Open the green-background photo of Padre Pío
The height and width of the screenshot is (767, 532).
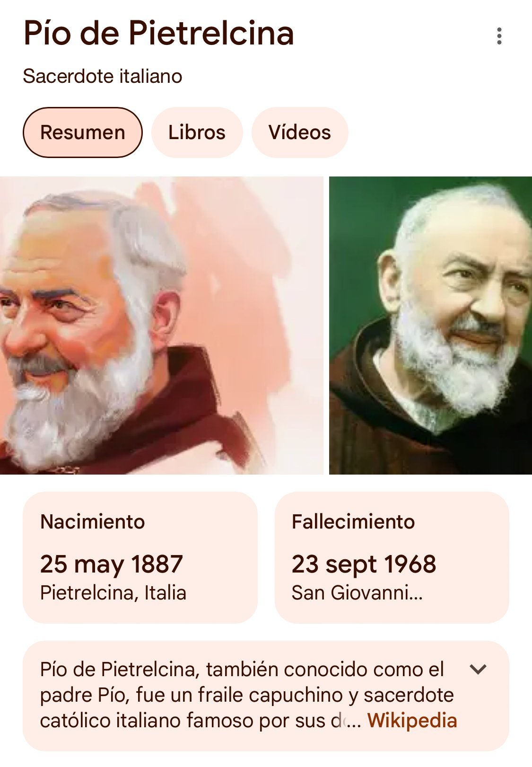pos(430,325)
